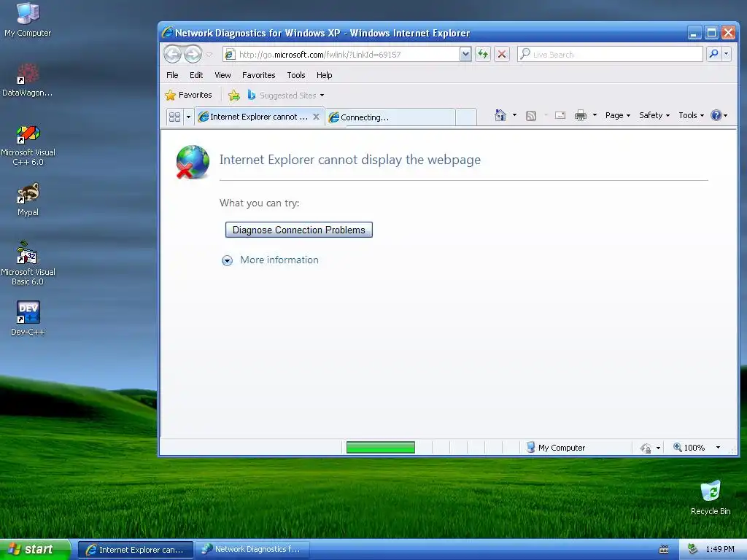Click the green Refresh button

click(x=483, y=54)
